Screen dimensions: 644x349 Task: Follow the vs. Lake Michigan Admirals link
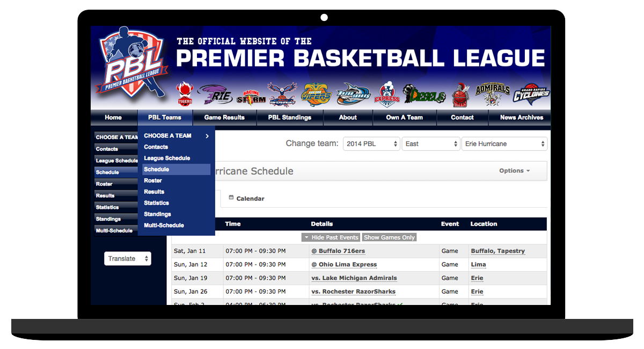pos(354,278)
